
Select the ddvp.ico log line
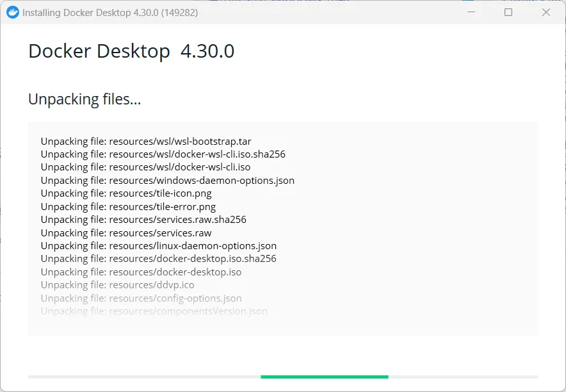tap(118, 285)
